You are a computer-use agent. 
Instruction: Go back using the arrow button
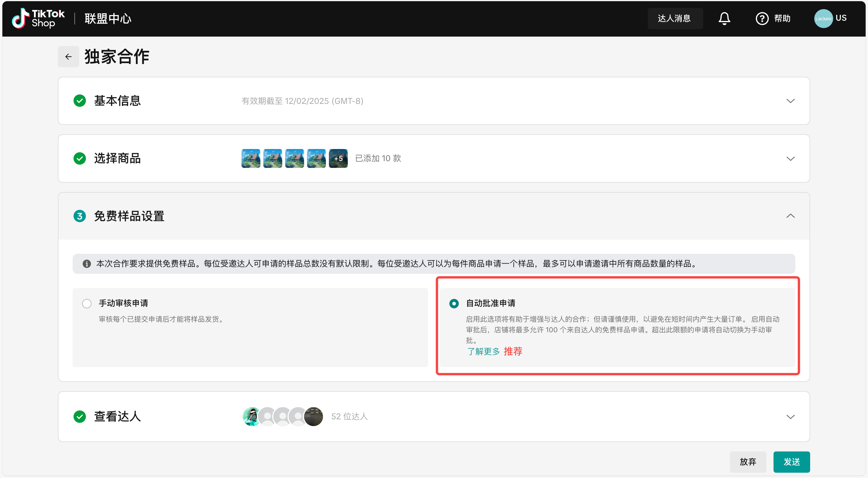[x=68, y=57]
